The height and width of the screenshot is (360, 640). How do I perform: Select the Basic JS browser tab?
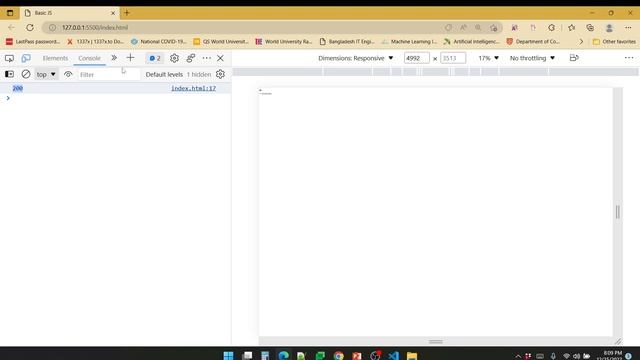(69, 13)
